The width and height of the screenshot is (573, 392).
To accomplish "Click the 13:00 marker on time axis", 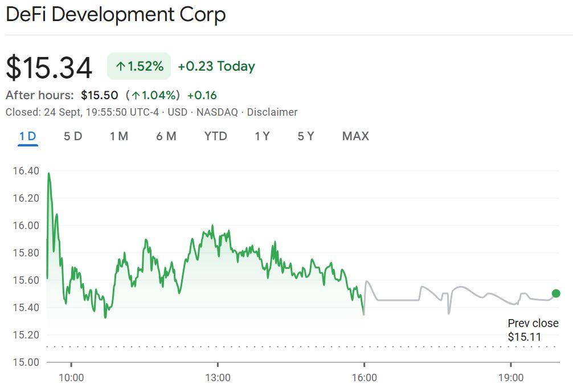I will pyautogui.click(x=218, y=378).
